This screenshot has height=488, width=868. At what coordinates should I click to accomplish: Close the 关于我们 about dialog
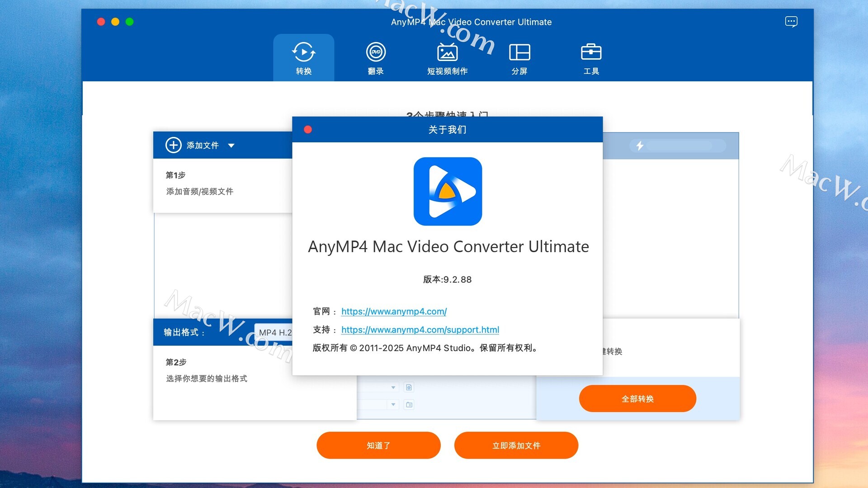coord(308,130)
